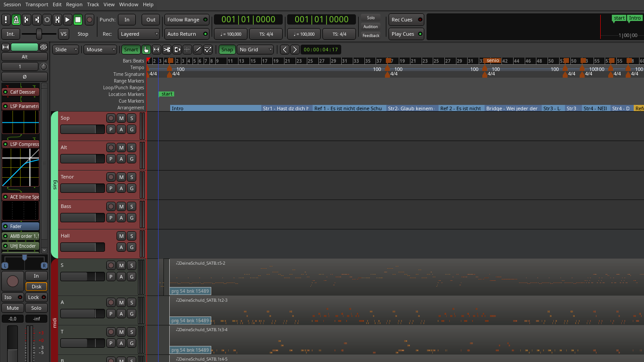Mute the Hall track
644x362 pixels.
point(121,236)
